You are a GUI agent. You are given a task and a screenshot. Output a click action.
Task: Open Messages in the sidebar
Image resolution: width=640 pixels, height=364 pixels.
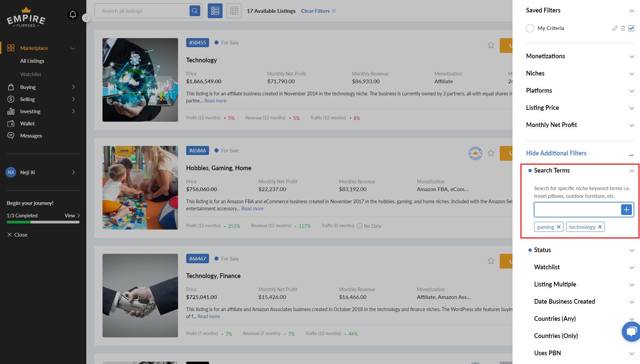[31, 135]
